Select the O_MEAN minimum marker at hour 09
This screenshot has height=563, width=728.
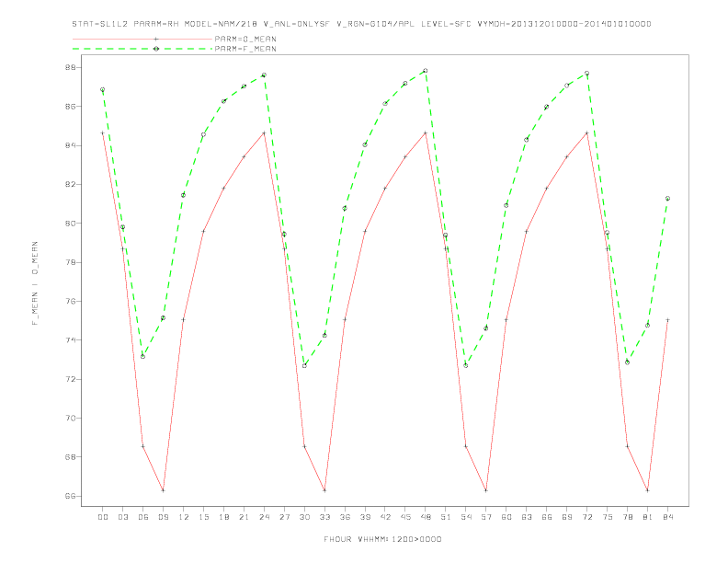pos(163,490)
